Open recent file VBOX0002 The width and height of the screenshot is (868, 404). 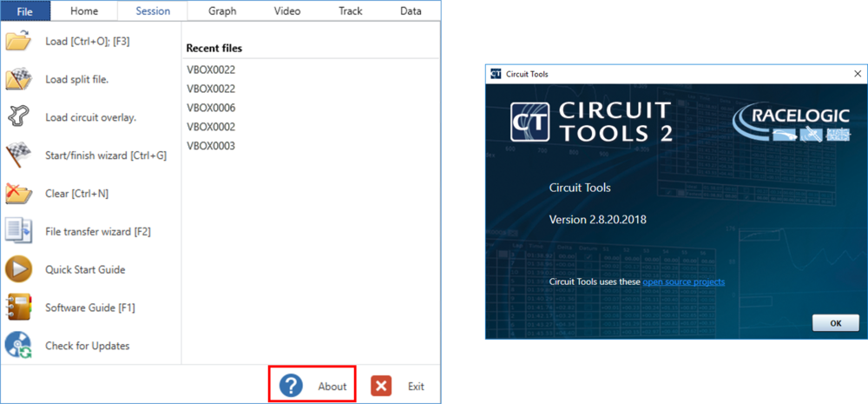(x=211, y=127)
